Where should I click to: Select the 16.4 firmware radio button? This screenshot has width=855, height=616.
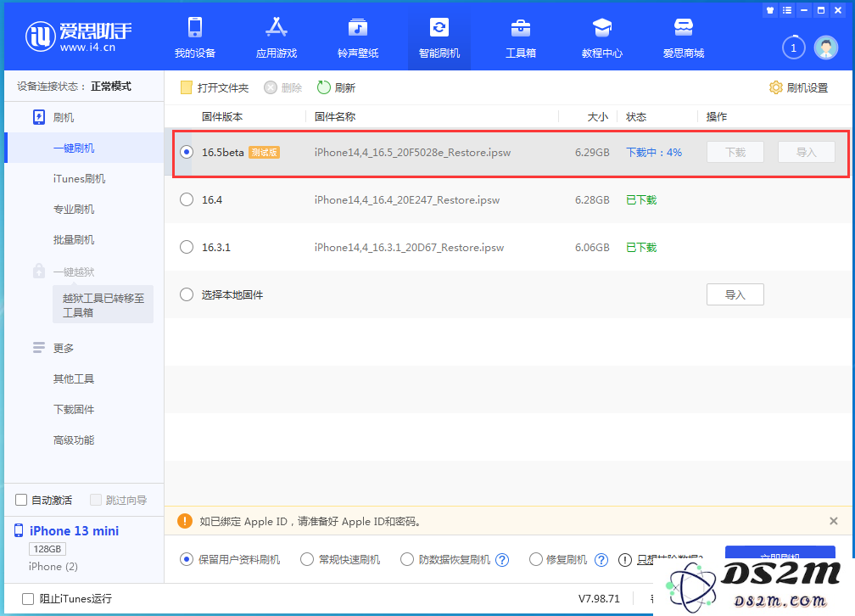pos(187,199)
